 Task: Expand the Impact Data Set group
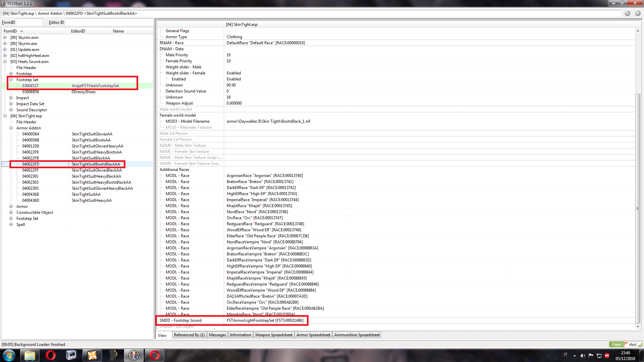tap(11, 104)
